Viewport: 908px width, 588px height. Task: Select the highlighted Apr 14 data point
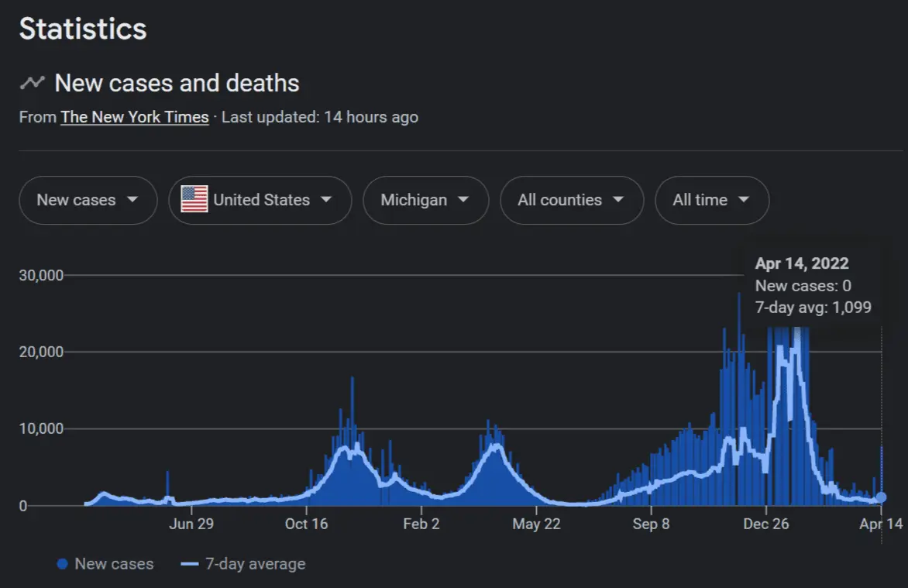click(881, 497)
